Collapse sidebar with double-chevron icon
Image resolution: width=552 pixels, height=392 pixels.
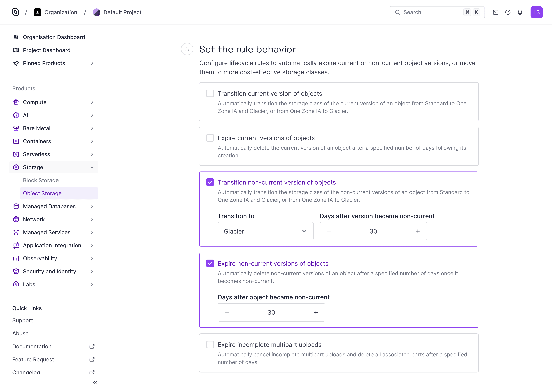(x=95, y=383)
